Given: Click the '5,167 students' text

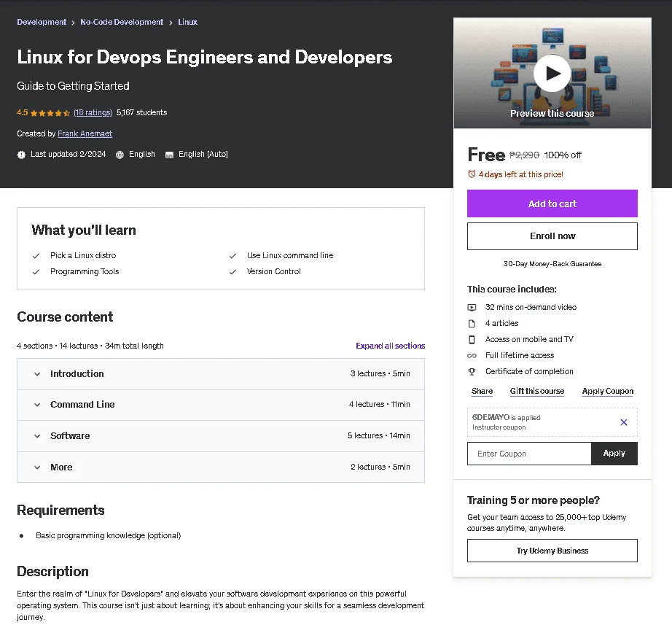Looking at the screenshot, I should [142, 112].
